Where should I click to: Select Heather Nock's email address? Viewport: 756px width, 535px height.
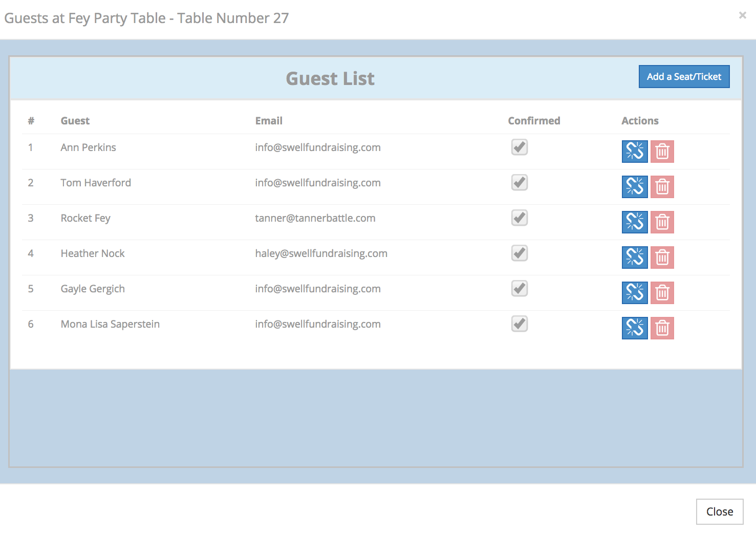tap(321, 253)
